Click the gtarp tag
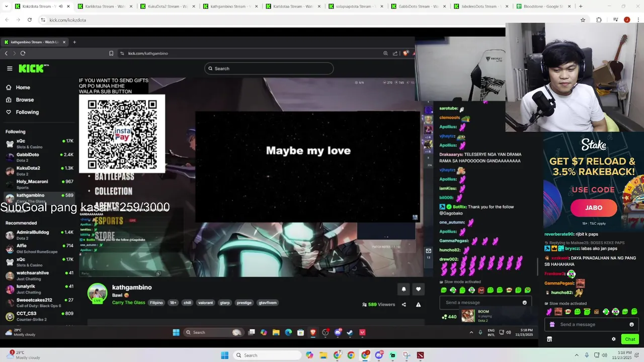The height and width of the screenshot is (362, 644). click(x=224, y=303)
